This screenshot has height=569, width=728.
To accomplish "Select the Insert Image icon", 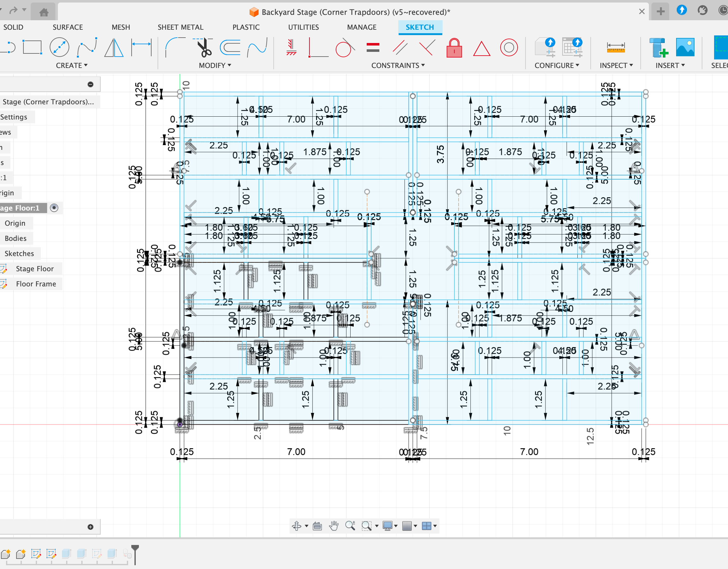I will (x=685, y=48).
